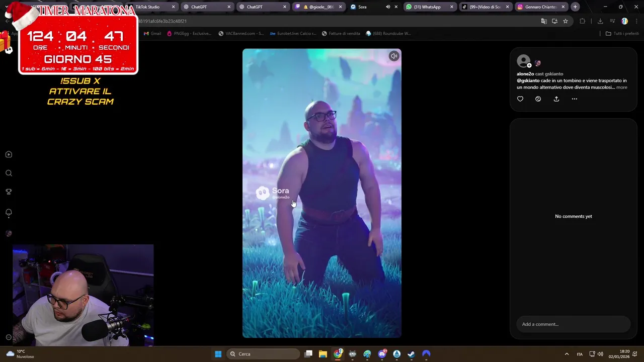Viewport: 644px width, 362px height.
Task: Open the volume control in the system tray
Action: tap(600, 354)
